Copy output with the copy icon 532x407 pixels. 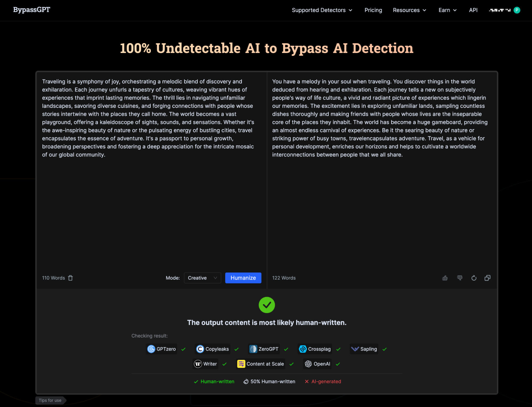[x=487, y=278]
